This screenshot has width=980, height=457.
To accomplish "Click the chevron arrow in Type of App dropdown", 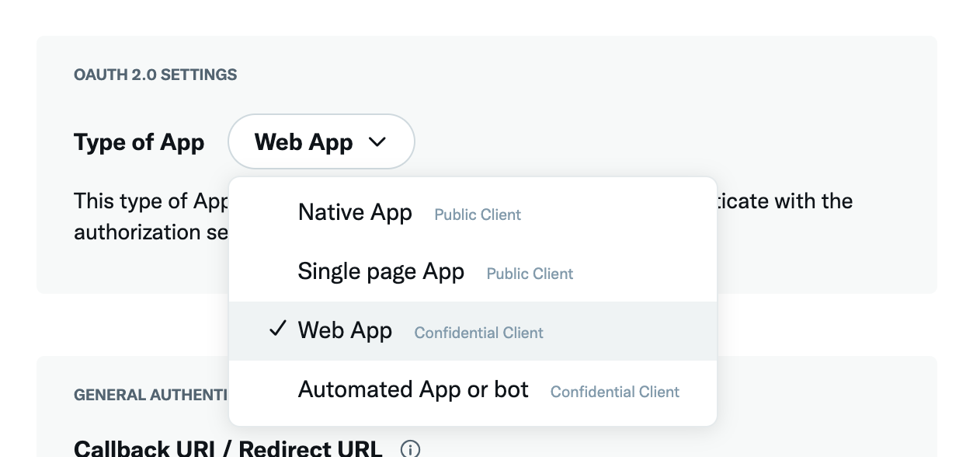I will point(377,141).
